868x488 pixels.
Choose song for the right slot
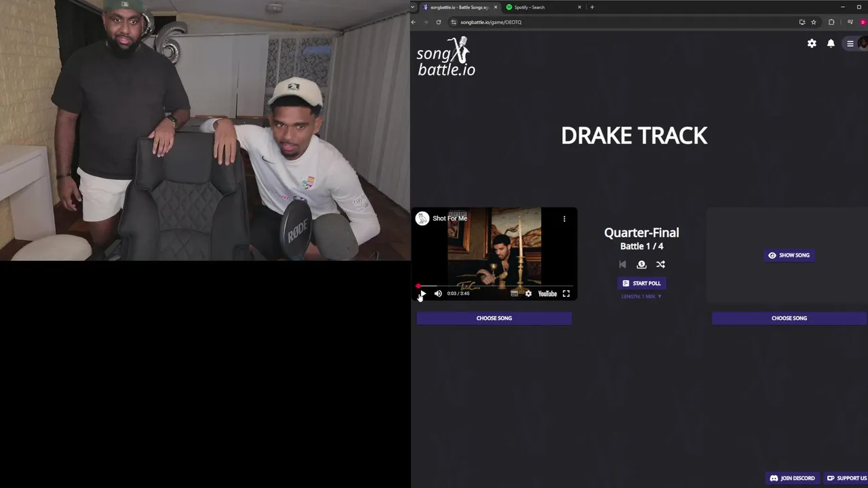(x=789, y=318)
